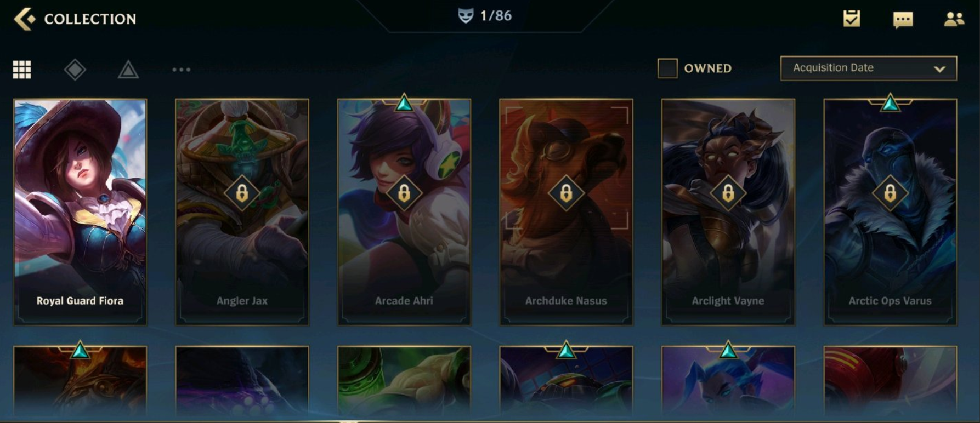Open the chat messages icon
Viewport: 980px width, 423px height.
(x=903, y=20)
